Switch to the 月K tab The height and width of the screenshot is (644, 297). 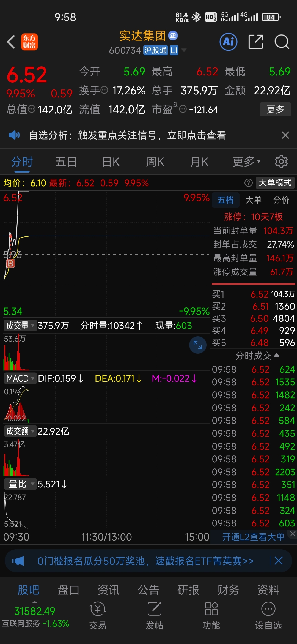tap(199, 162)
